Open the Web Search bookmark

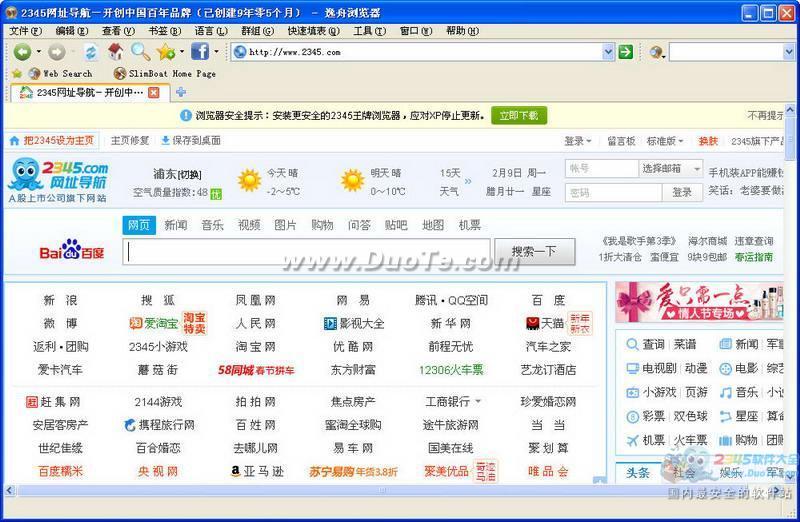[61, 73]
